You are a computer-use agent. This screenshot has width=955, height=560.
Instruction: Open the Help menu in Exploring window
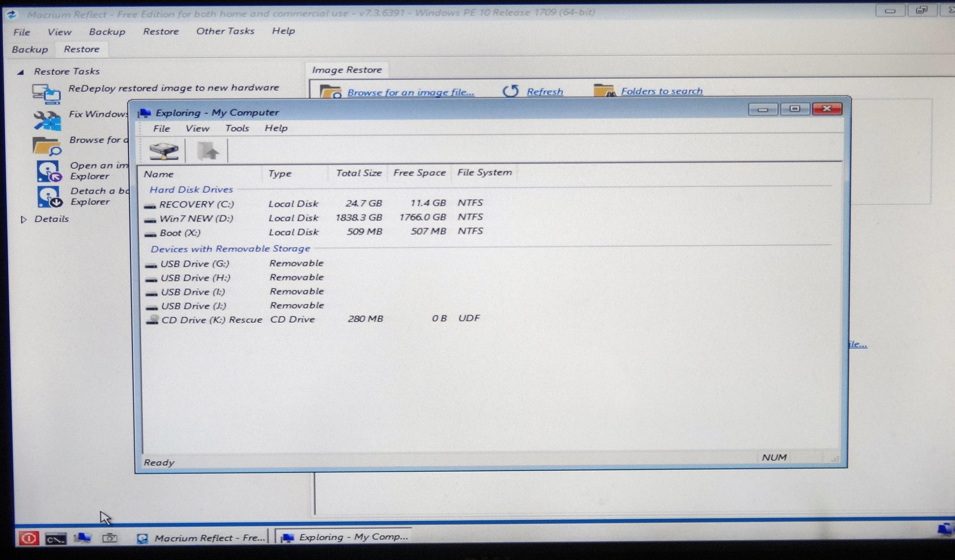pyautogui.click(x=276, y=128)
